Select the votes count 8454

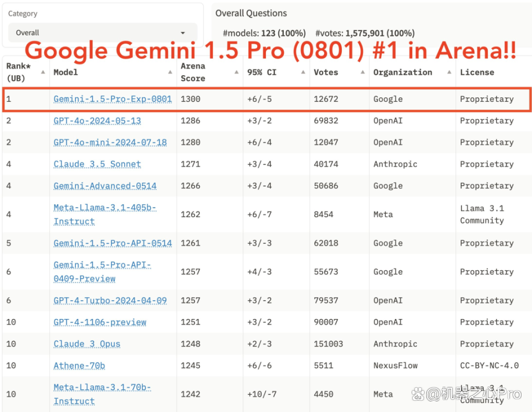(324, 214)
